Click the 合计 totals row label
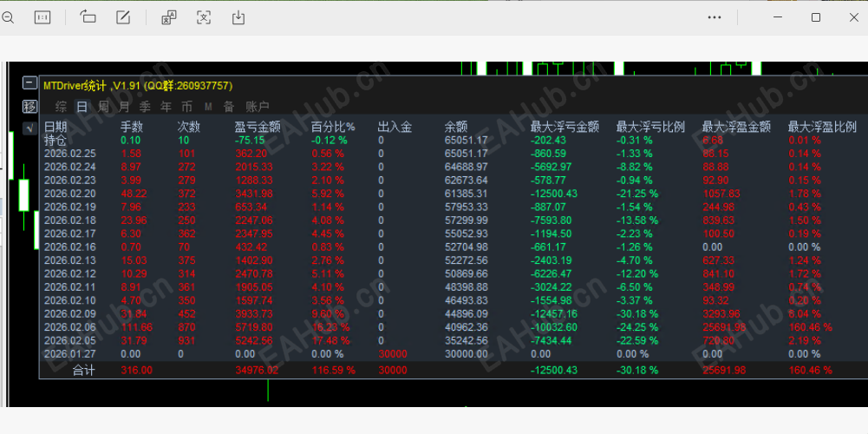Screen dimensions: 868x434 pos(83,371)
